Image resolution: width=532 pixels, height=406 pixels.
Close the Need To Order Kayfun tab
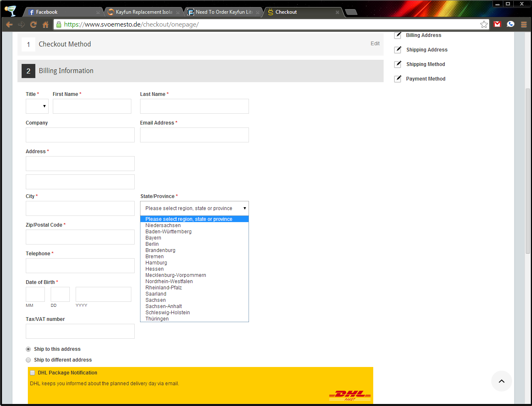[x=258, y=12]
